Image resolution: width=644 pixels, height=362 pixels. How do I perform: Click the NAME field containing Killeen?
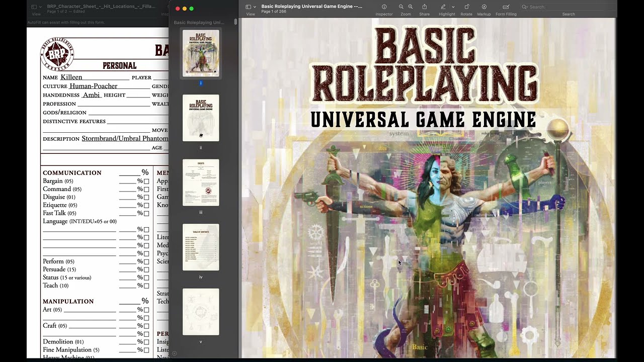[x=95, y=77]
